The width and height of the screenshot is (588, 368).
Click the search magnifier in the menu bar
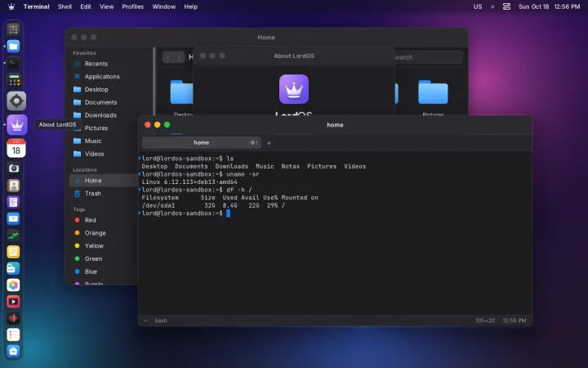pos(492,7)
